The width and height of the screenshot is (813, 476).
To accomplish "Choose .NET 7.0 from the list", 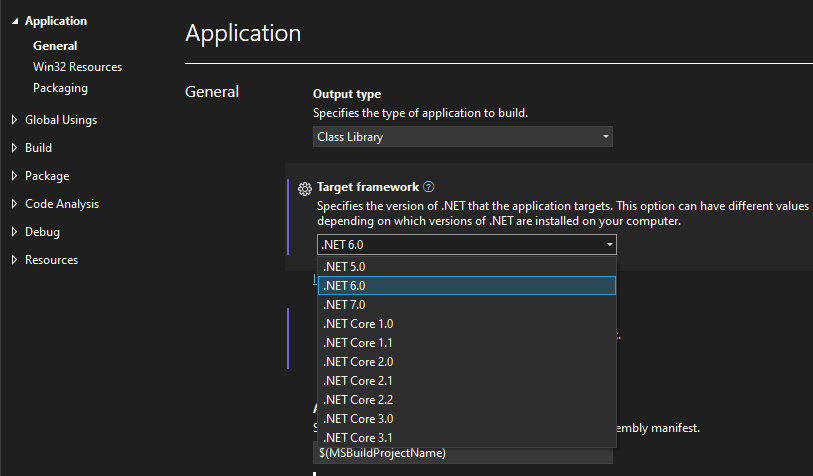I will click(467, 305).
